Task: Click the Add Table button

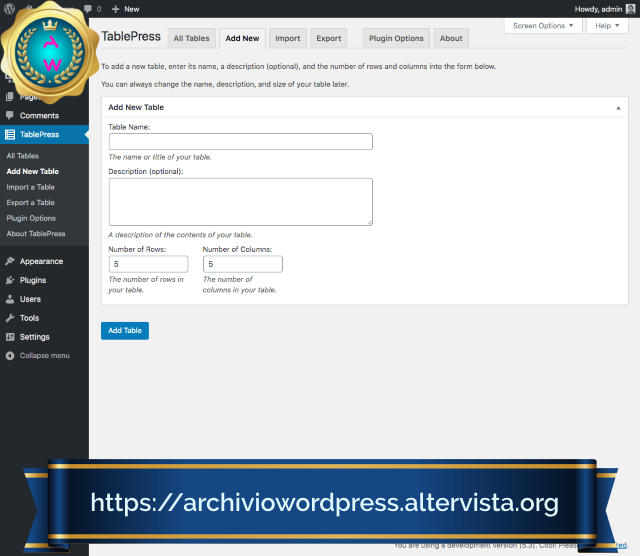Action: pos(125,331)
